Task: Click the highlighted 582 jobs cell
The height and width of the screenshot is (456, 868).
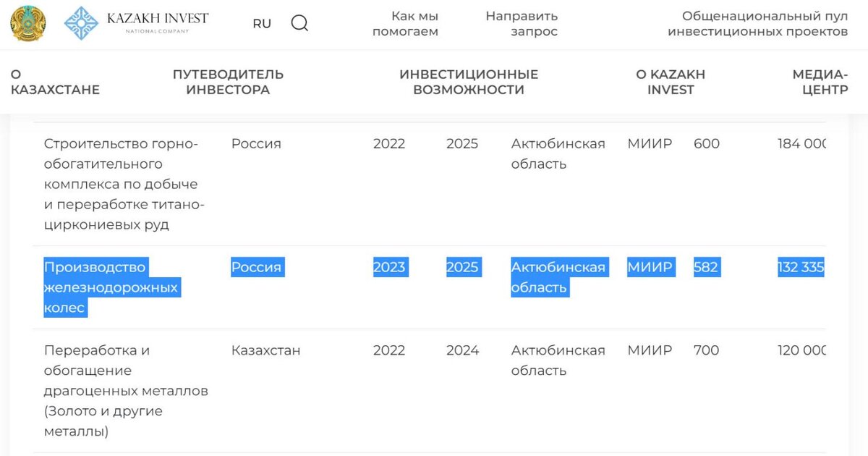Action: [706, 267]
